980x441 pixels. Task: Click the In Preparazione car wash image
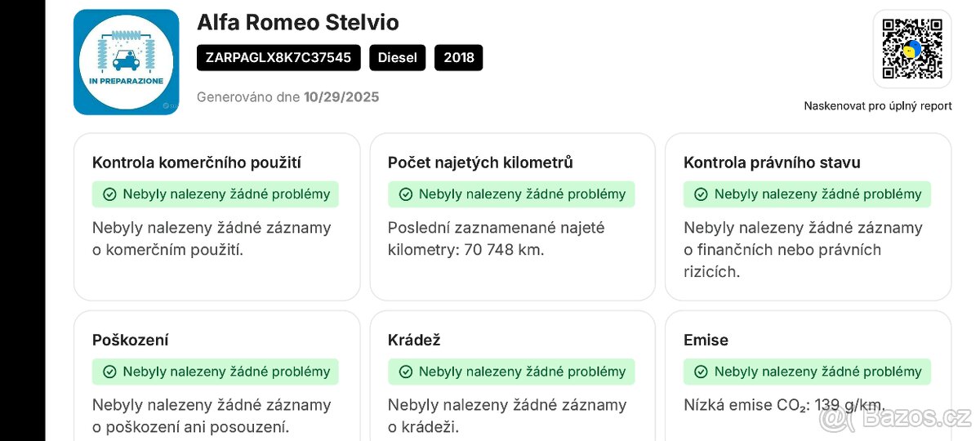[x=127, y=62]
